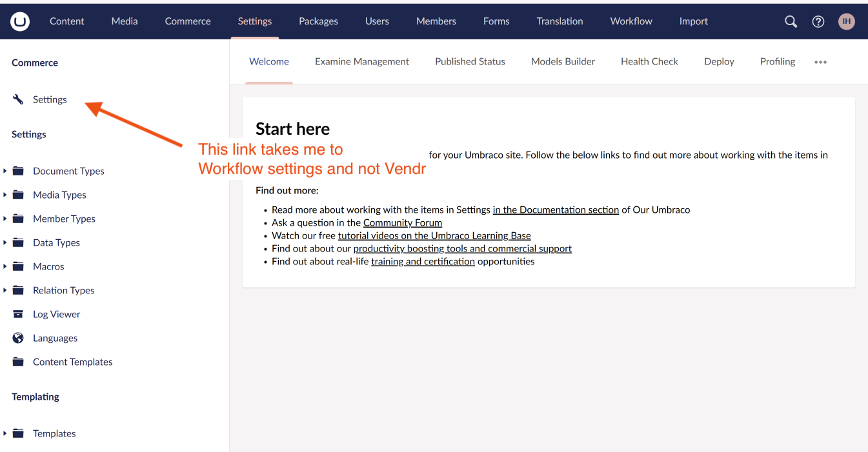Open productivity boosting tools and commercial support link
Image resolution: width=868 pixels, height=452 pixels.
(463, 248)
